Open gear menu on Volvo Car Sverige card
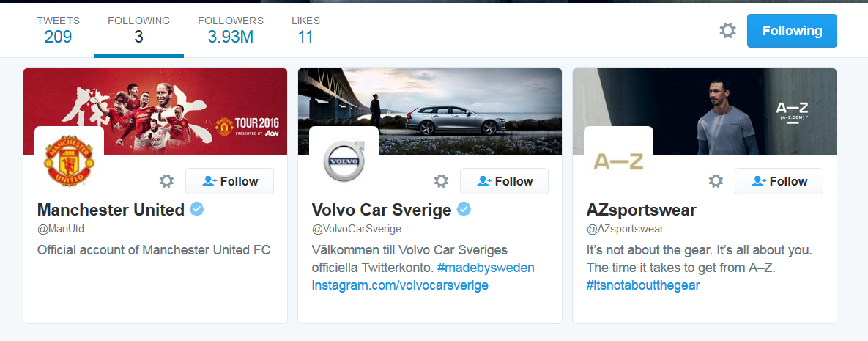The height and width of the screenshot is (341, 868). pyautogui.click(x=441, y=181)
